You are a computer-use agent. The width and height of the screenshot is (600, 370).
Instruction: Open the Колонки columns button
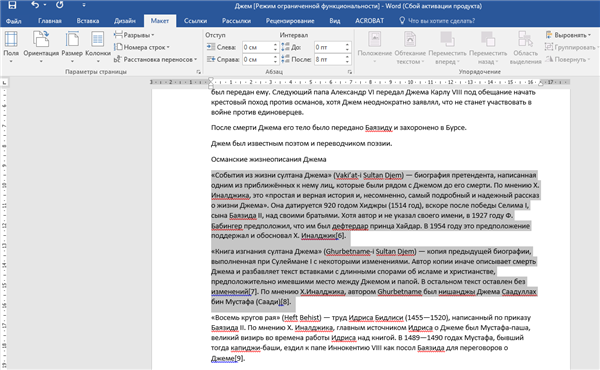point(98,47)
